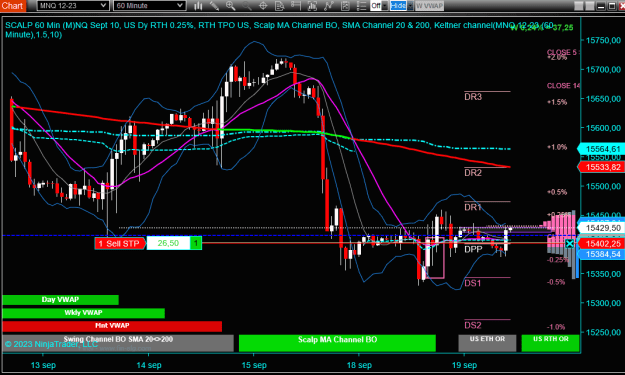Open the strategies icon
Viewport: 625px width, 375px height.
click(x=345, y=6)
